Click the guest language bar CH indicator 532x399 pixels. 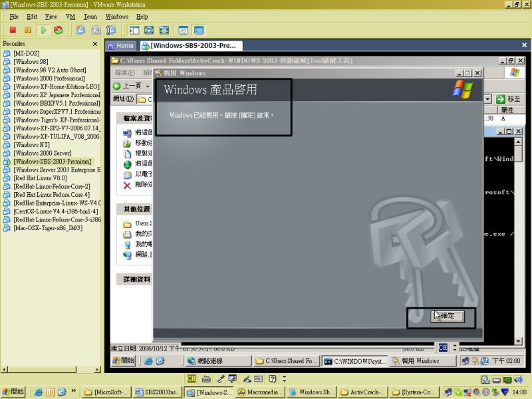(x=443, y=347)
